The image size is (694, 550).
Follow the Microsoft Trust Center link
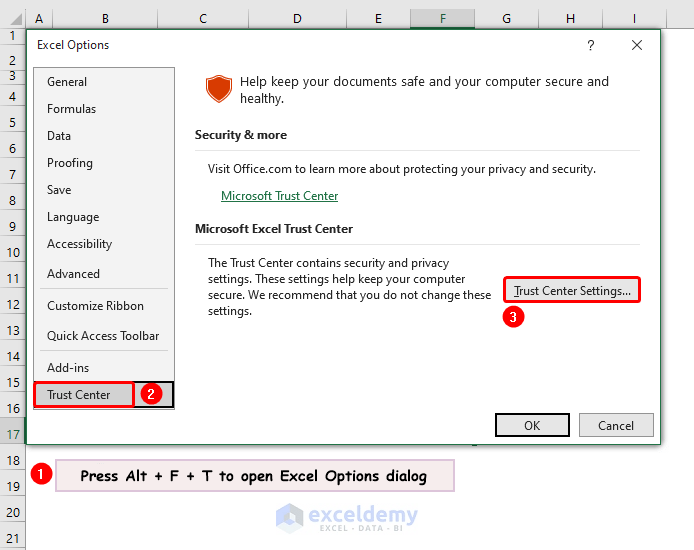tap(279, 196)
